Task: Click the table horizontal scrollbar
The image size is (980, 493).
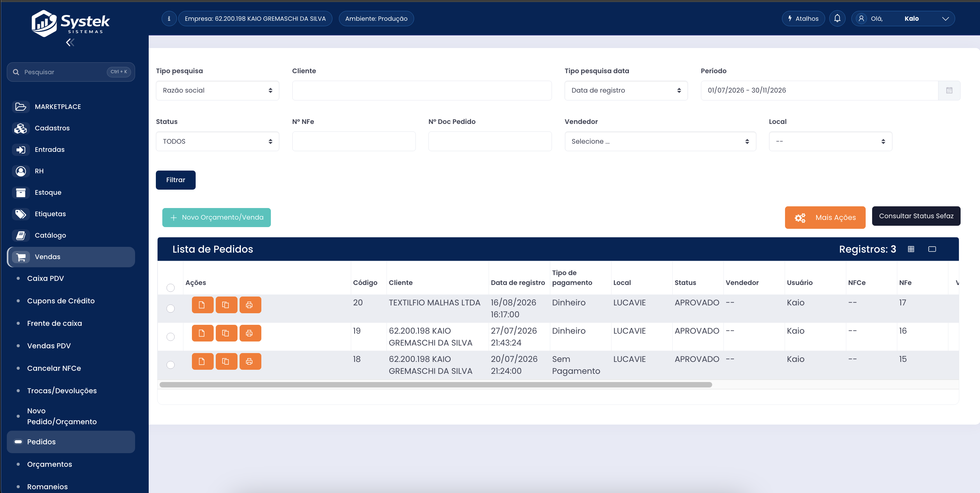Action: pos(436,384)
